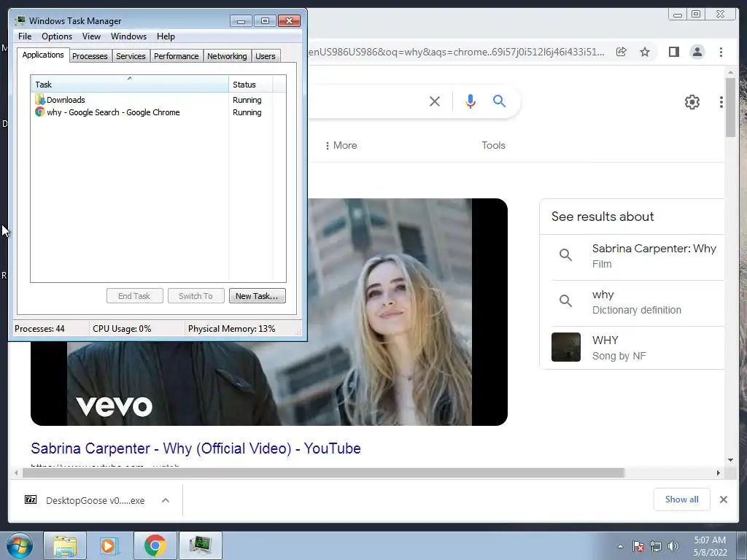Image resolution: width=747 pixels, height=560 pixels.
Task: Click the Physical Memory: 13% status entry
Action: point(231,329)
